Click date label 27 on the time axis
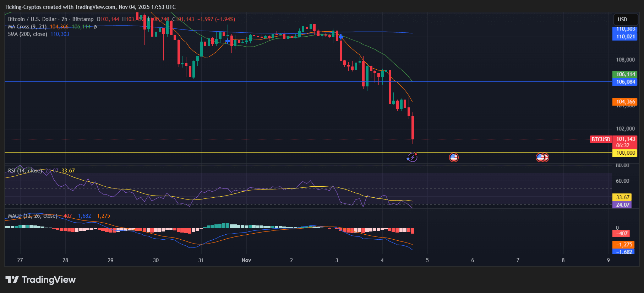The width and height of the screenshot is (644, 293). pyautogui.click(x=20, y=260)
